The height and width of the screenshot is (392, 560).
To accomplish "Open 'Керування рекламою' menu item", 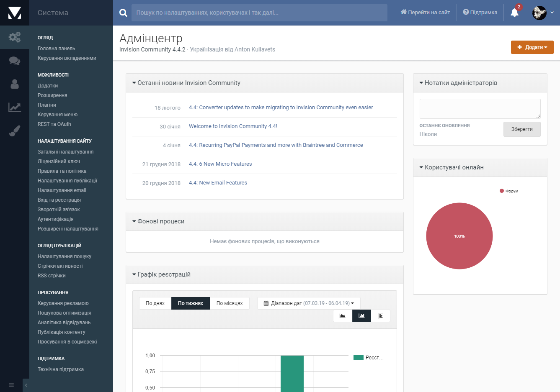I will coord(63,303).
